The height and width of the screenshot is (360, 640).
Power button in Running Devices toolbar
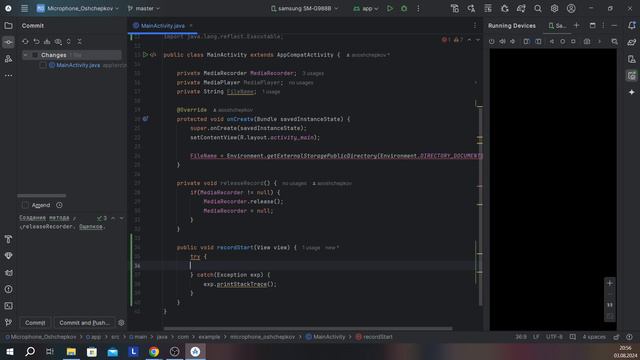point(491,41)
